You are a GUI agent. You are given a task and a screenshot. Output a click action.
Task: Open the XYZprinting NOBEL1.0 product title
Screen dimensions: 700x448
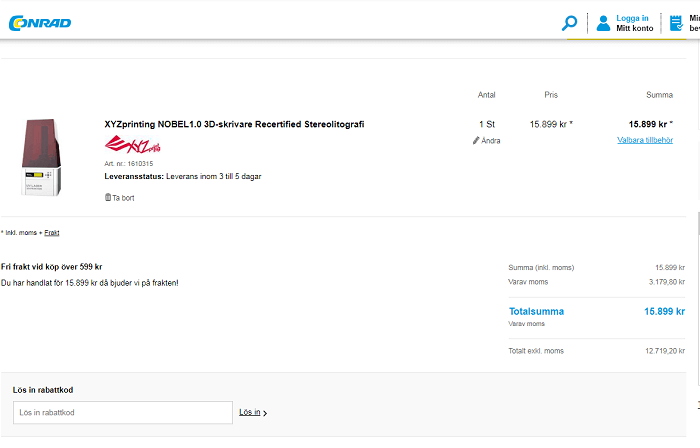pyautogui.click(x=234, y=124)
